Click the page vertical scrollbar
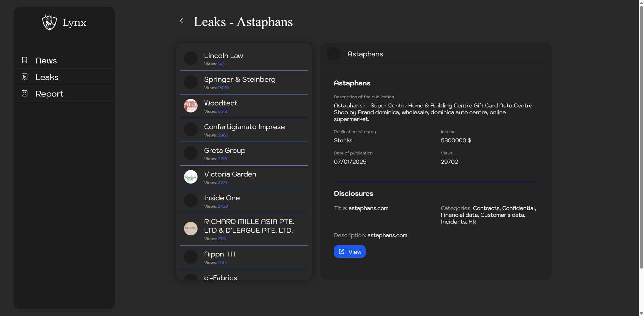This screenshot has width=644, height=316. [x=641, y=135]
